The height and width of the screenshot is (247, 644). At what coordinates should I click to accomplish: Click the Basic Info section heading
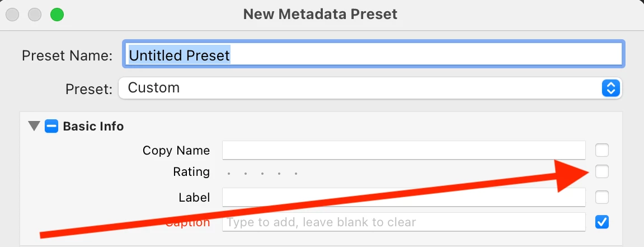click(93, 127)
